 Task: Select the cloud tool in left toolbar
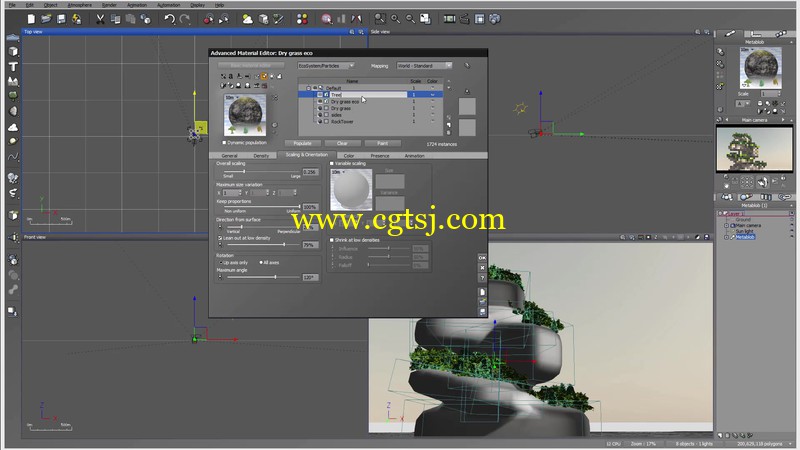13,127
